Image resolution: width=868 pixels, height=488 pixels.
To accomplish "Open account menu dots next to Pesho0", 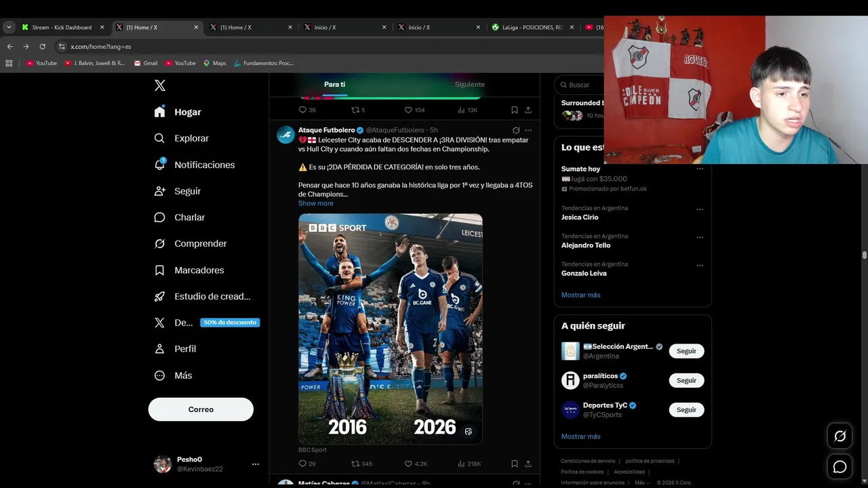I will 255,464.
